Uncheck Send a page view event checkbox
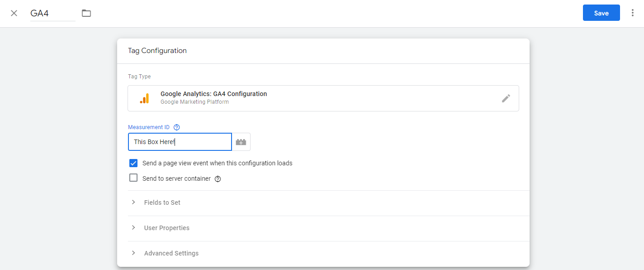The image size is (644, 270). click(133, 163)
